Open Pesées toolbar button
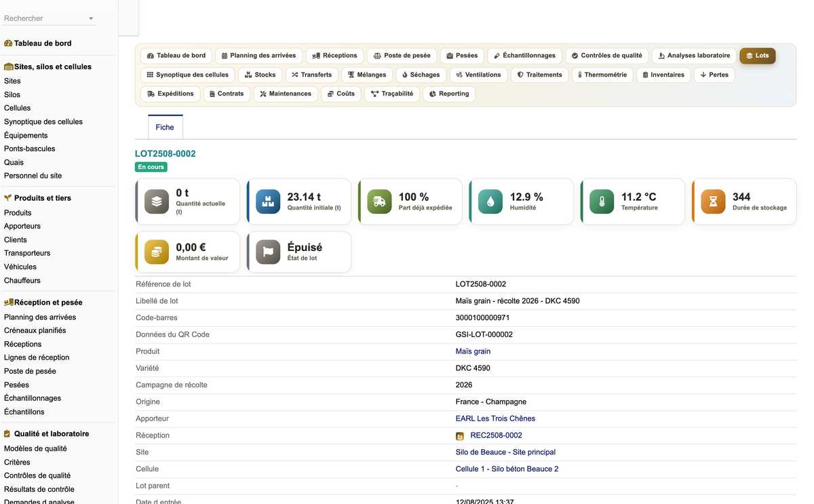The height and width of the screenshot is (504, 814). 462,56
